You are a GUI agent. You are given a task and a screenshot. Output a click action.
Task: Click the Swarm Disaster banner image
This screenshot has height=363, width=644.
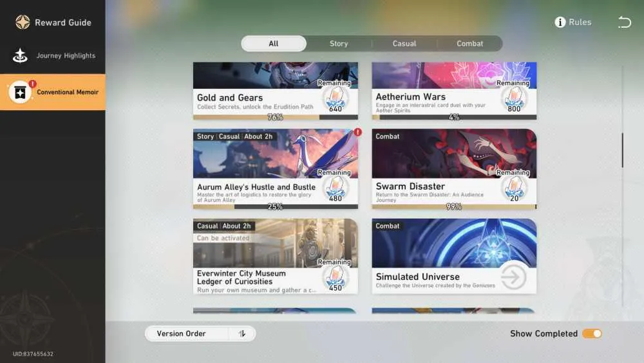[454, 153]
